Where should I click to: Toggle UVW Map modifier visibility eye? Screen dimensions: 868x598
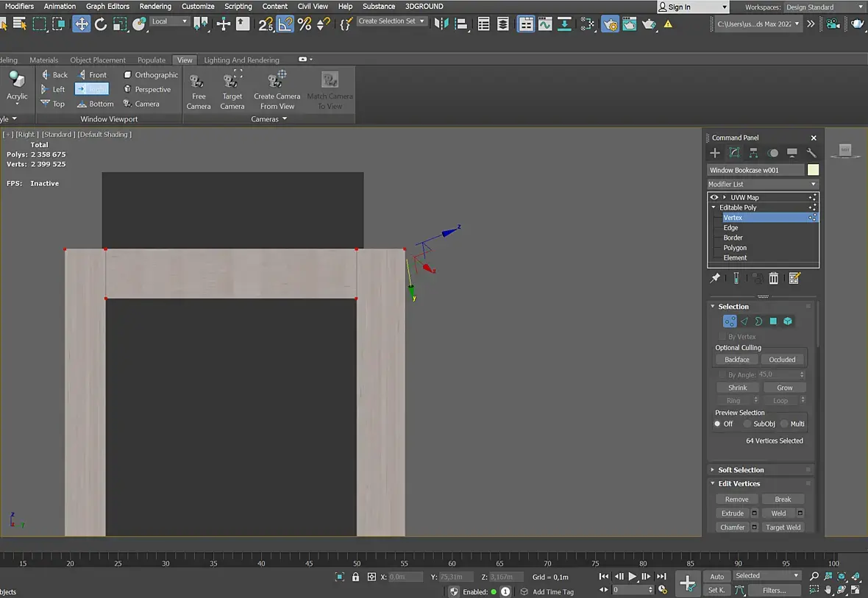pos(714,197)
